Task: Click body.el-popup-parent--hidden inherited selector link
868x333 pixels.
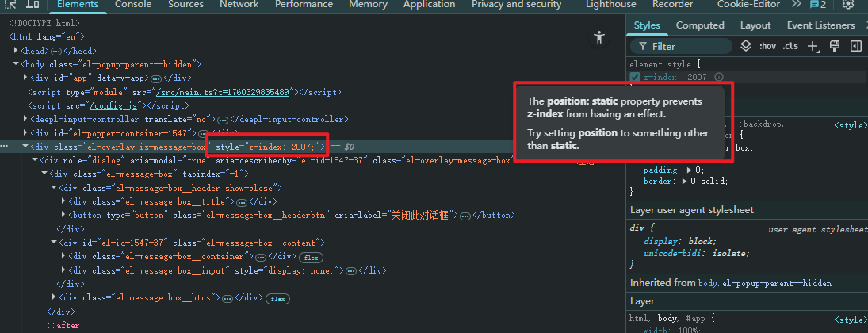Action: [x=764, y=283]
